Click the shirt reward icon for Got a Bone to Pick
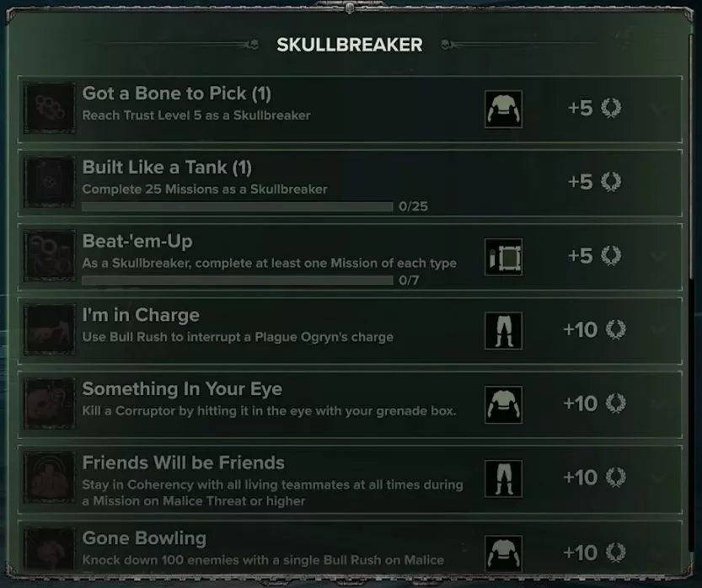The height and width of the screenshot is (588, 702). coord(503,108)
